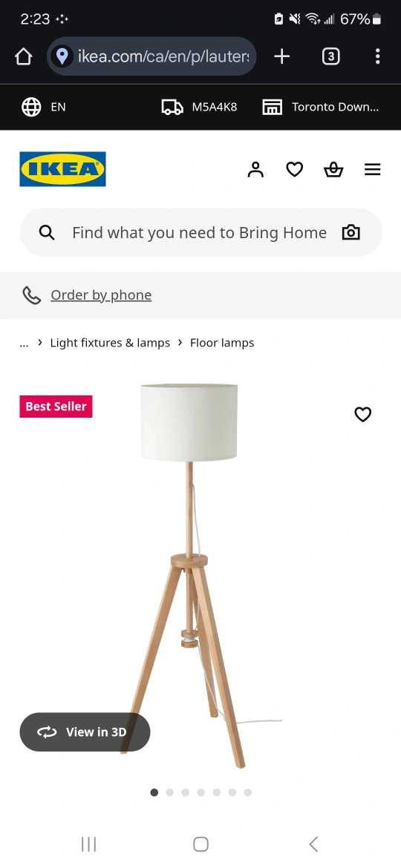Show second product image dot
This screenshot has width=401, height=868.
pyautogui.click(x=169, y=792)
